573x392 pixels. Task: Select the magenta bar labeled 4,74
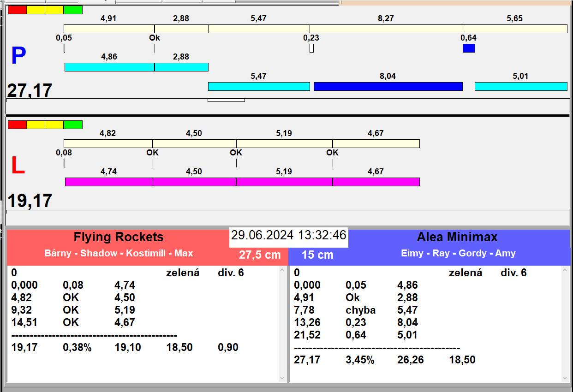point(109,182)
